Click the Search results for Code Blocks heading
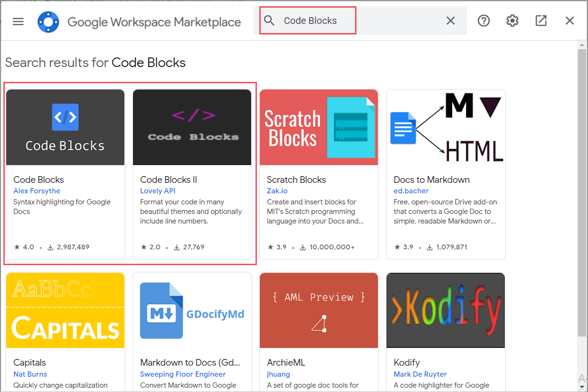 [x=95, y=63]
